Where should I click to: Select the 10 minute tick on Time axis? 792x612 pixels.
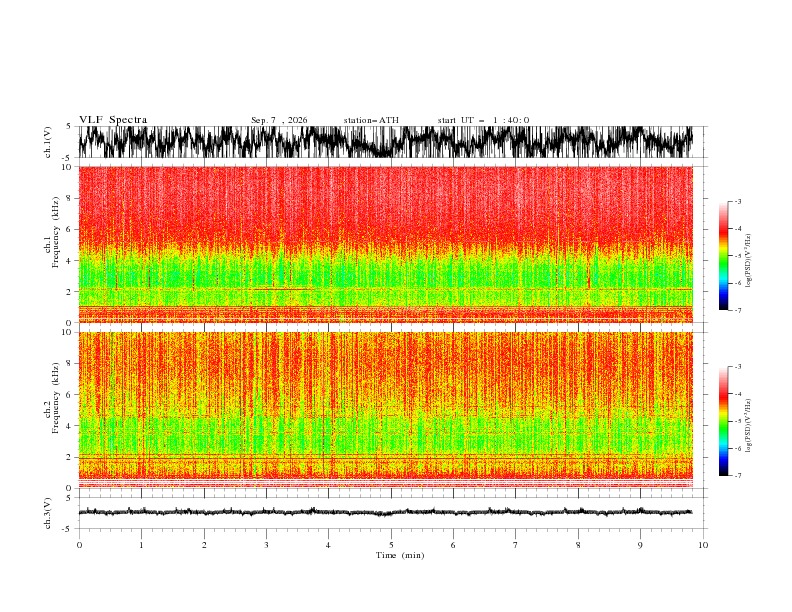(703, 545)
